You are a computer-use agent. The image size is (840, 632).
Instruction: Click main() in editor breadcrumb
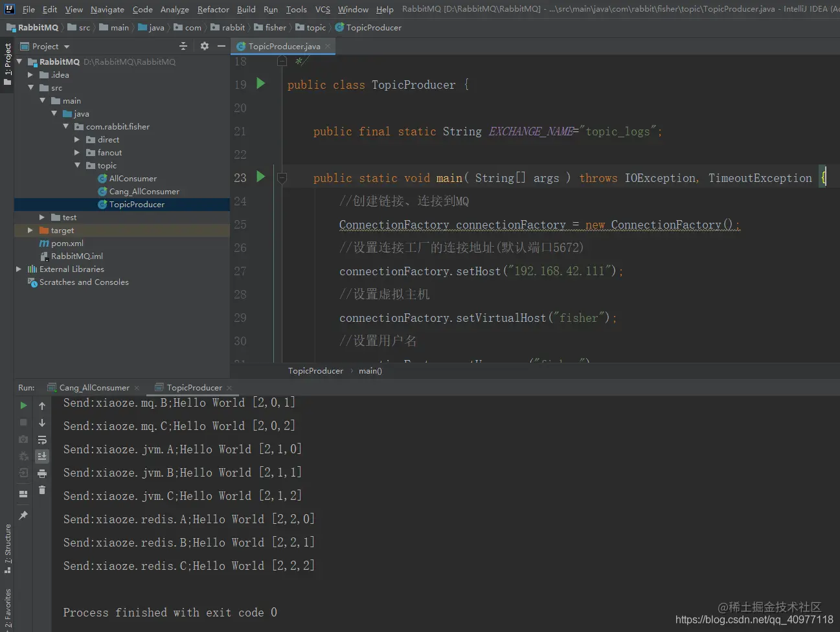coord(370,371)
